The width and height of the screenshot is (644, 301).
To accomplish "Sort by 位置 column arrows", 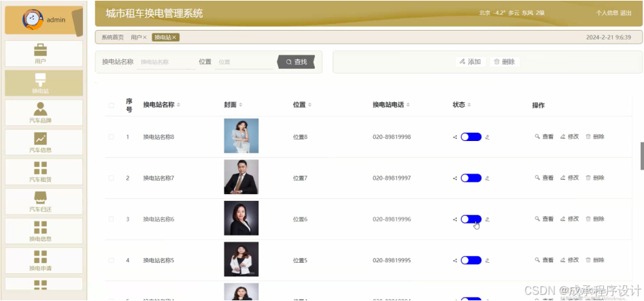I will click(309, 106).
